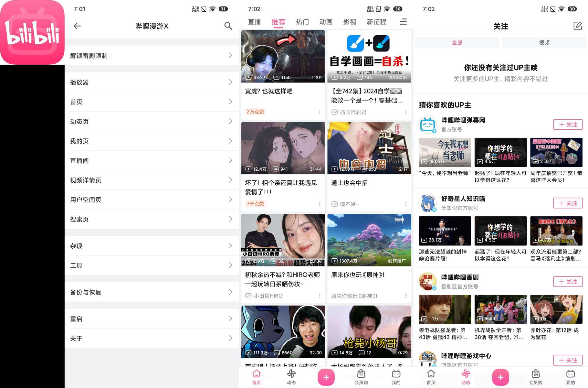Tap 首页 home icon in right screen
This screenshot has height=388, width=588.
tap(431, 377)
